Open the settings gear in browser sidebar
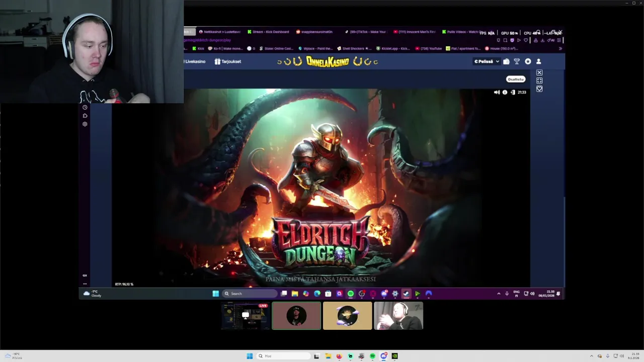Image resolution: width=644 pixels, height=362 pixels. [85, 124]
